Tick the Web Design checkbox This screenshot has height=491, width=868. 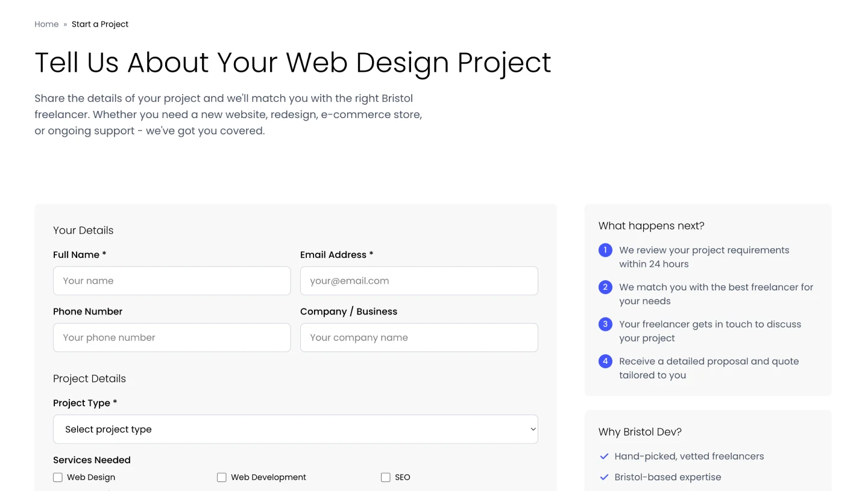coord(58,477)
